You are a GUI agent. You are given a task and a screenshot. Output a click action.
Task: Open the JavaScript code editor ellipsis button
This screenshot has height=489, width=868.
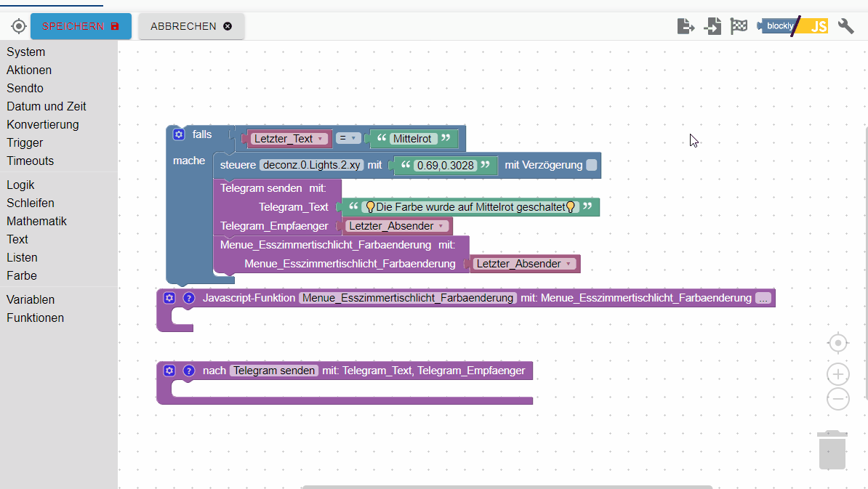763,298
